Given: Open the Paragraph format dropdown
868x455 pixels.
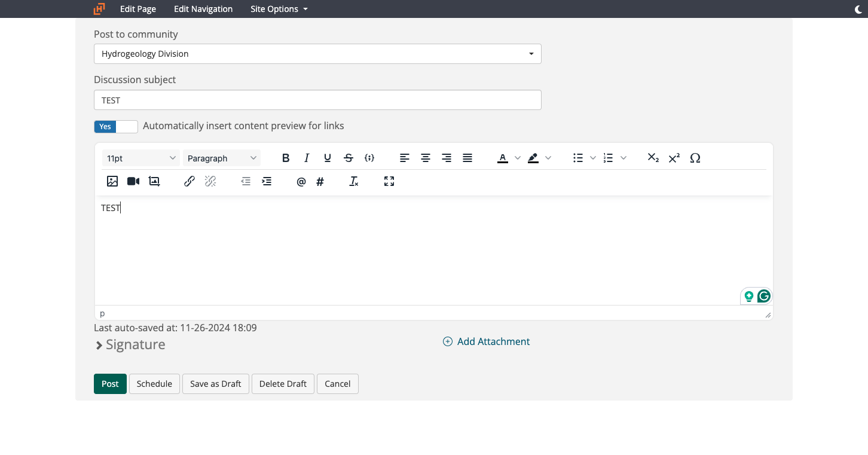Looking at the screenshot, I should coord(222,158).
